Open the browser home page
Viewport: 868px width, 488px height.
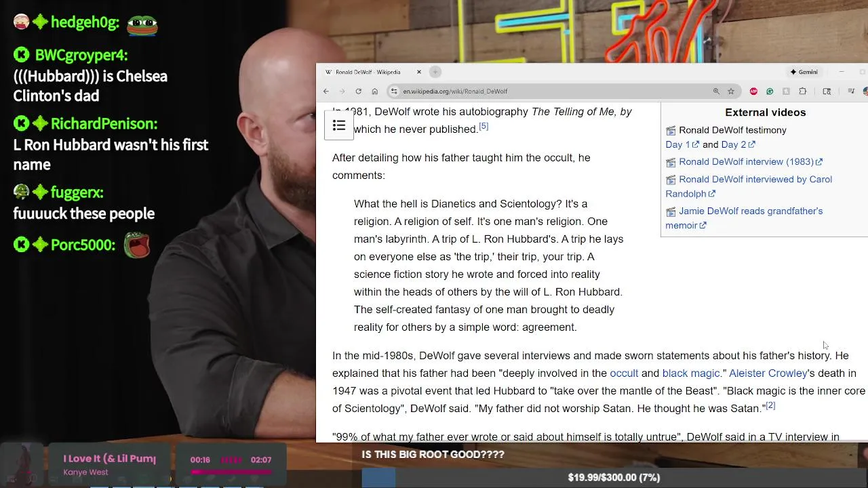click(374, 91)
